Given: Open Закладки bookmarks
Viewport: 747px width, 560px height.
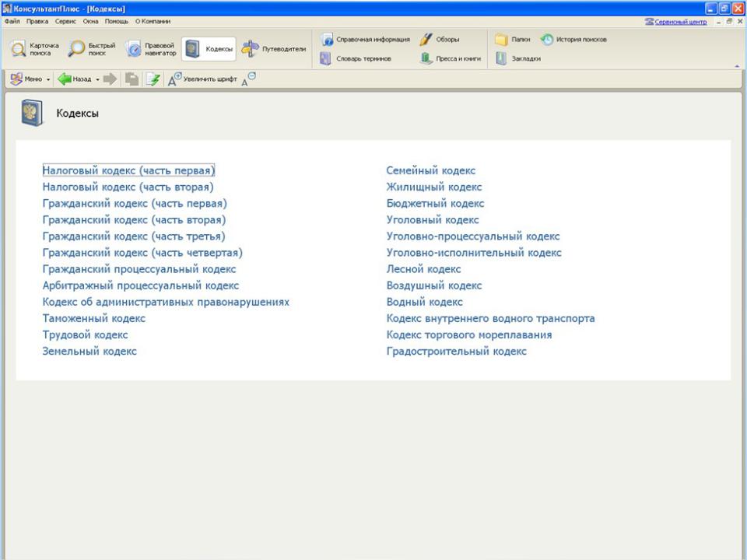Looking at the screenshot, I should click(518, 58).
